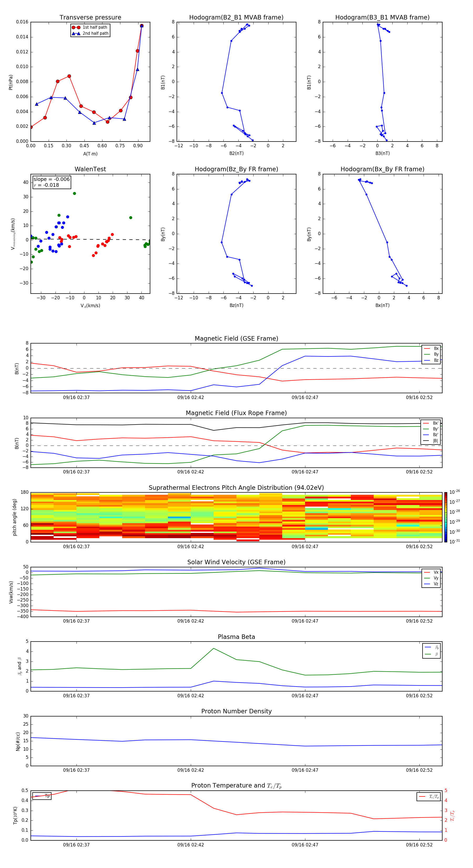Screen dimensions: 473x868
Task: Click the 'Bx(nT)' x-axis label
Action: [x=382, y=305]
